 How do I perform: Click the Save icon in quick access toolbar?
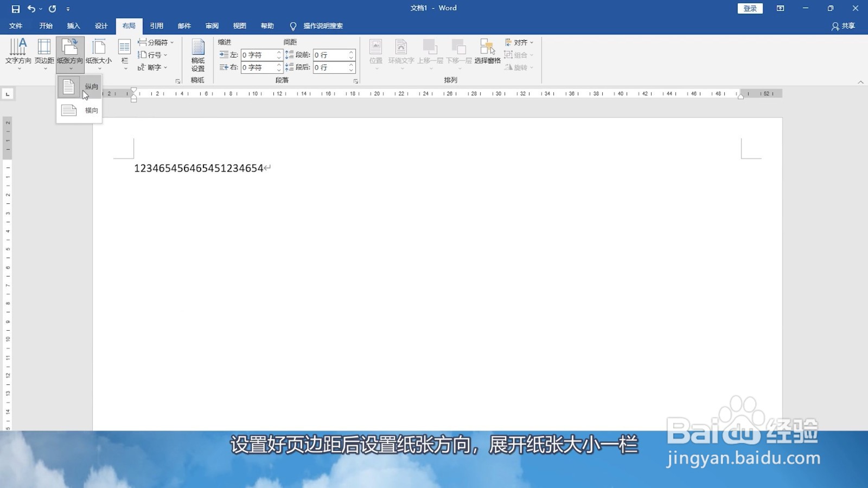coord(15,9)
